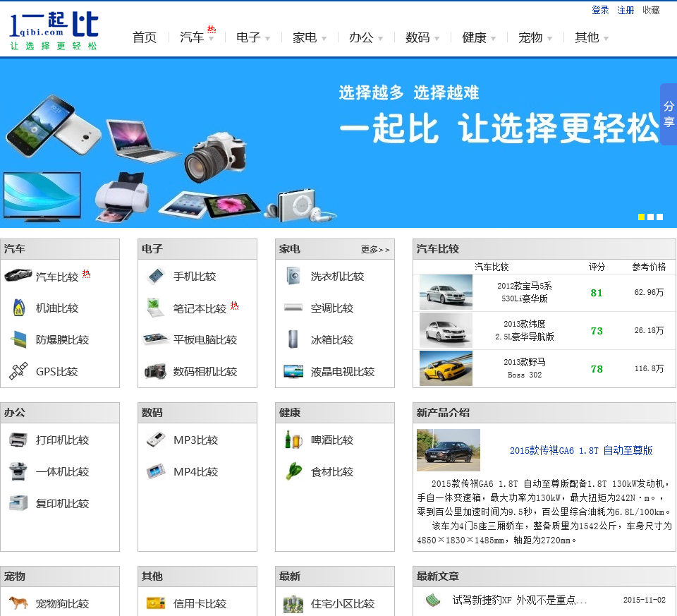677x616 pixels.
Task: Open the 数码 navigation menu item
Action: 417,37
